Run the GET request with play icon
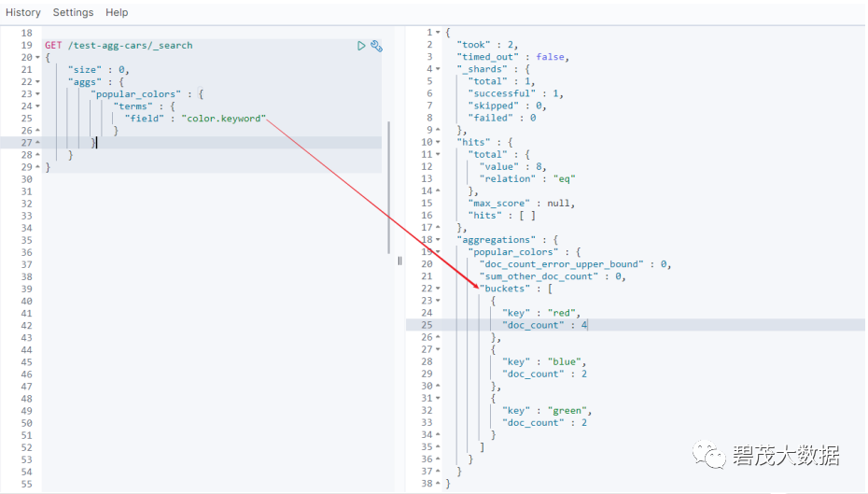Image resolution: width=868 pixels, height=494 pixels. [361, 46]
